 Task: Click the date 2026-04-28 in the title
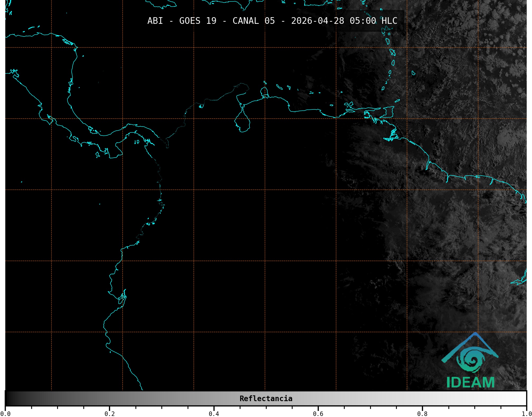pos(317,21)
